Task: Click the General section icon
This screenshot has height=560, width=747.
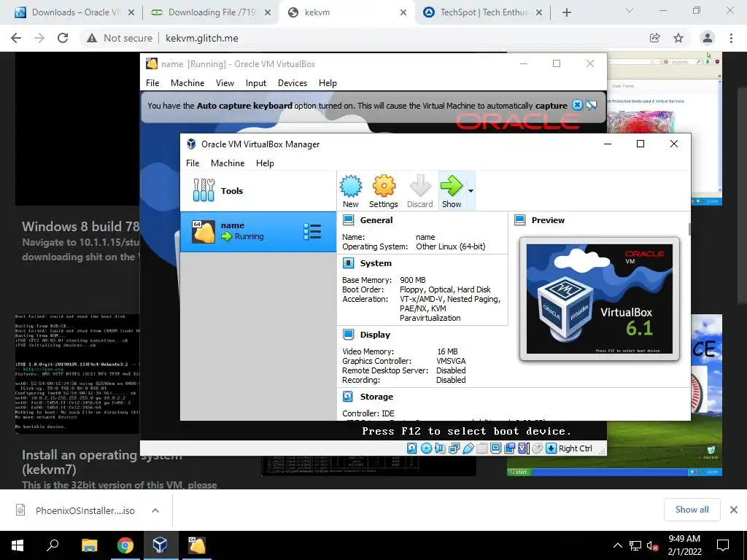Action: pyautogui.click(x=348, y=220)
